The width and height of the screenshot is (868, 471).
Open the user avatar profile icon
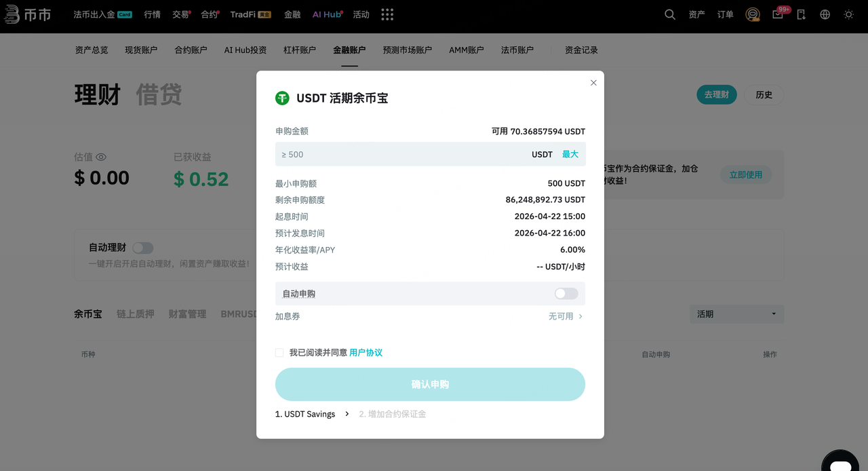tap(752, 14)
